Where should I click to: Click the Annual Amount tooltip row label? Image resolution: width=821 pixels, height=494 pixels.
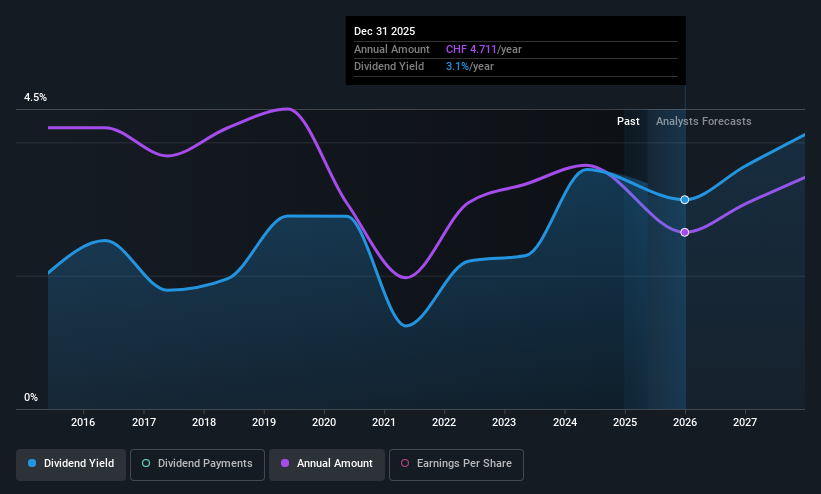(x=392, y=49)
